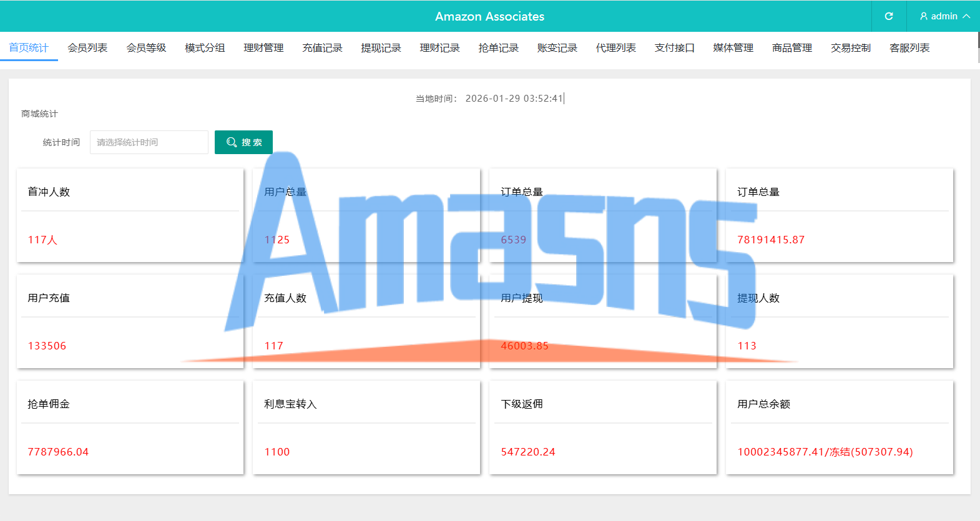Click the 首冲人数 value 117人
This screenshot has height=521, width=980.
coord(42,240)
